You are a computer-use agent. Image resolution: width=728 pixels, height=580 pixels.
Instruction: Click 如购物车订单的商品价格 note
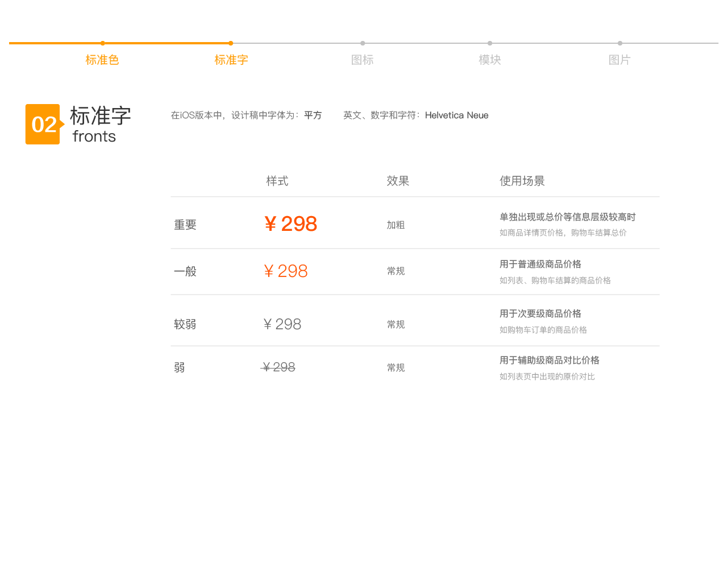point(543,330)
